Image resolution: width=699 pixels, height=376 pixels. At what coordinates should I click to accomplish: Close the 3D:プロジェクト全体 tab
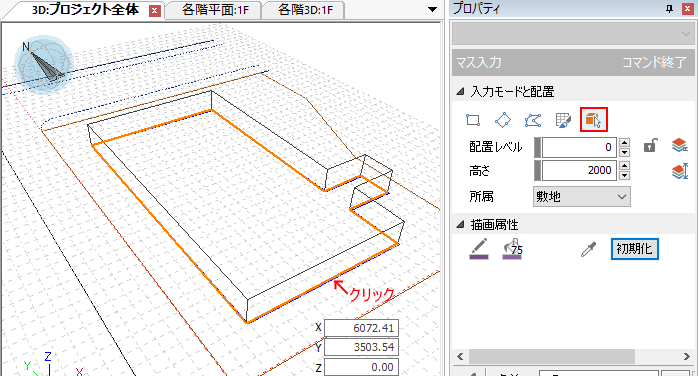pos(155,11)
